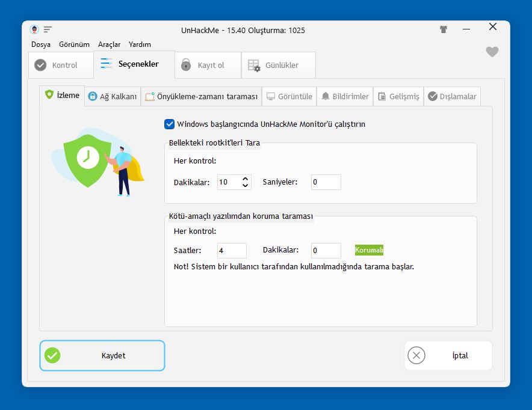Open Önyükleme-zamanı taraması sub-tab
The height and width of the screenshot is (410, 532).
coord(202,97)
